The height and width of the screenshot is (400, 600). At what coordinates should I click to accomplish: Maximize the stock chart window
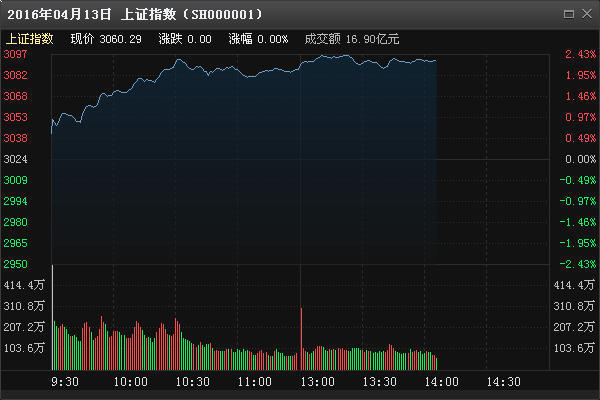tap(569, 14)
